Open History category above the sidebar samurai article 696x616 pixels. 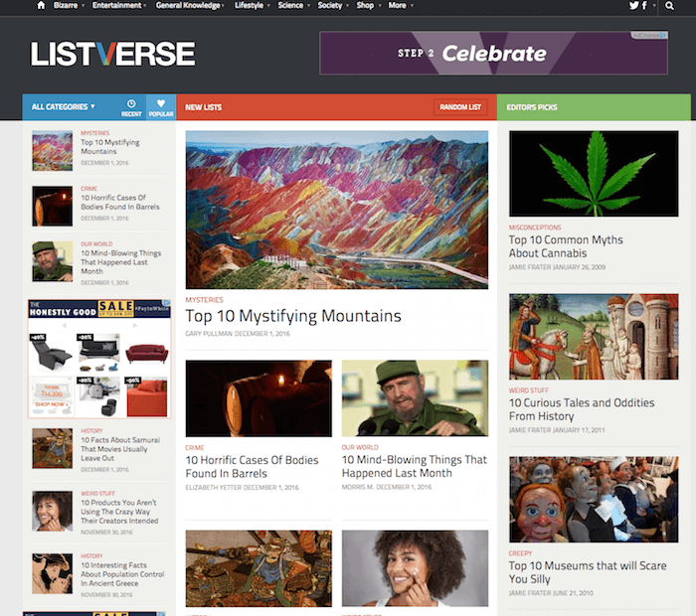[91, 430]
